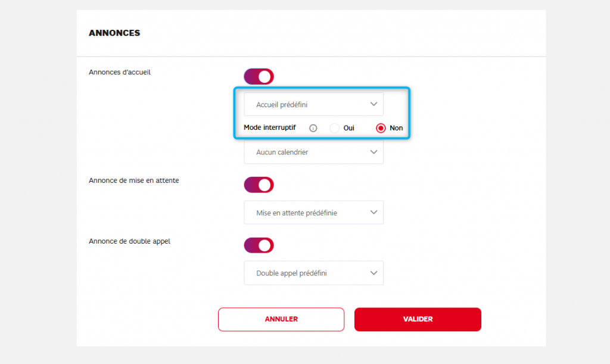
Task: Click the ANNONCES section heading
Action: point(114,33)
